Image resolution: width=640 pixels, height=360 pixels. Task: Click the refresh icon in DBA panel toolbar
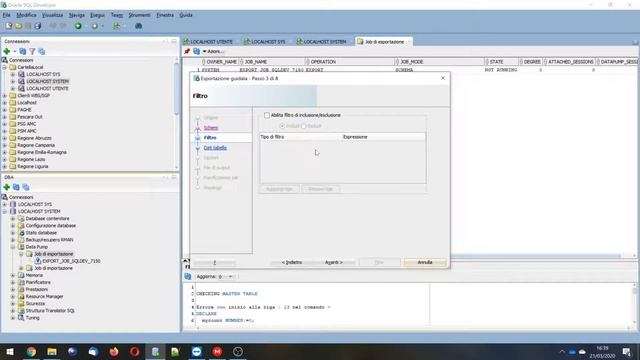click(16, 187)
